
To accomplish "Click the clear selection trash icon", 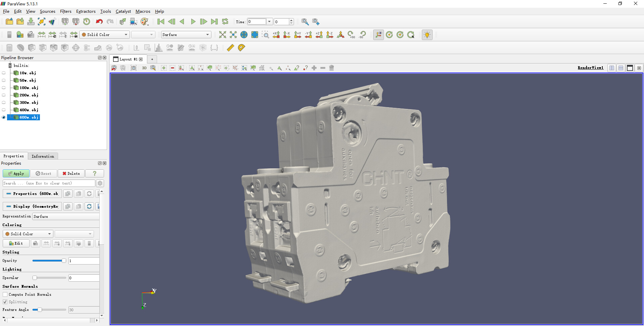I will point(332,68).
